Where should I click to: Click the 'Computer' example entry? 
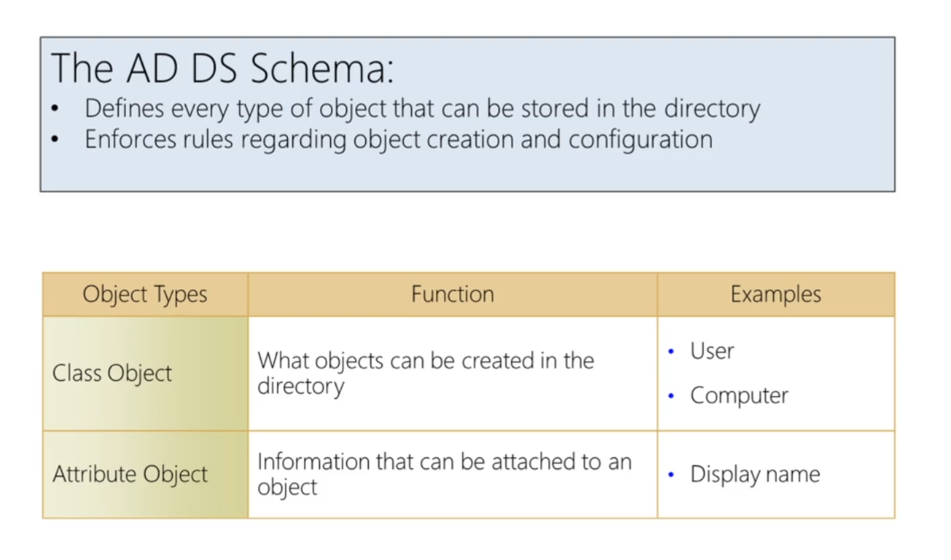click(x=739, y=396)
